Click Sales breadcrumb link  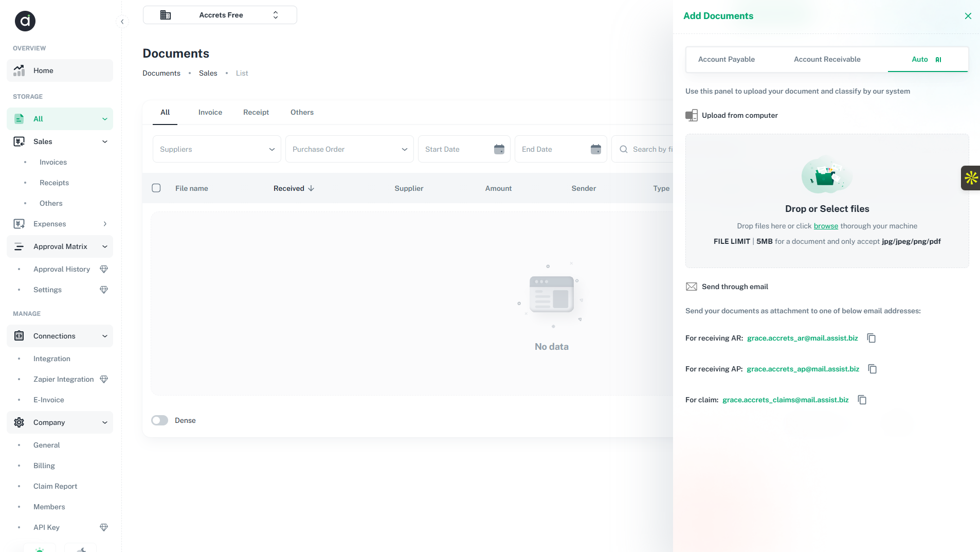[x=208, y=73]
